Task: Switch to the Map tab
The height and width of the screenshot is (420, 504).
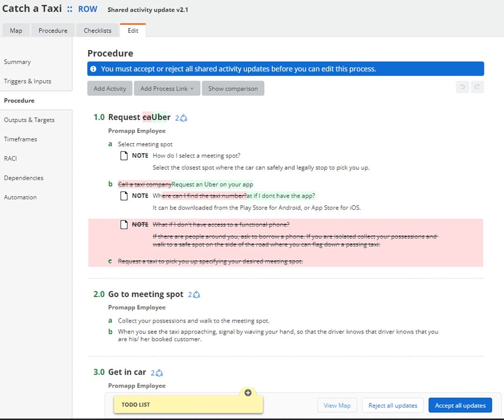Action: (16, 30)
